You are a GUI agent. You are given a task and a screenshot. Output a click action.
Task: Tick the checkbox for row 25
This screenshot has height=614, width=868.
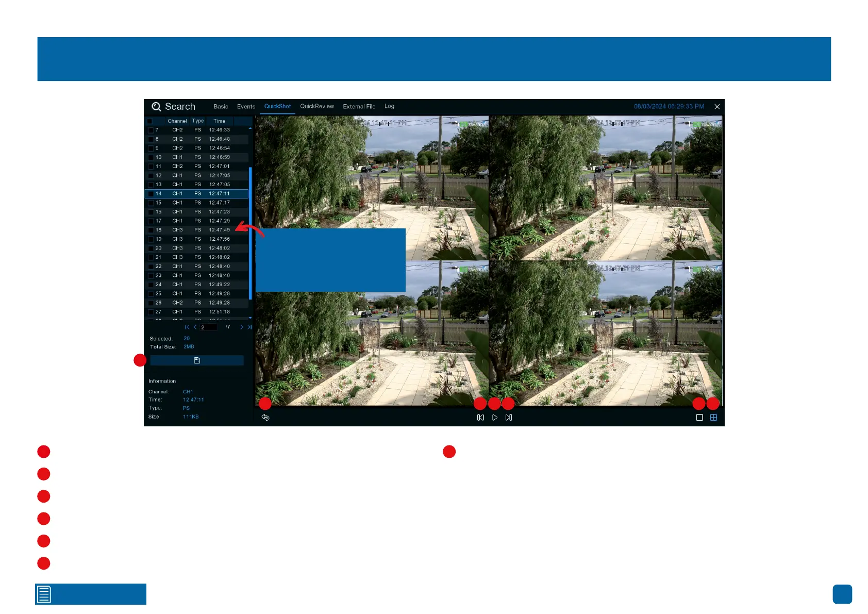pos(151,294)
